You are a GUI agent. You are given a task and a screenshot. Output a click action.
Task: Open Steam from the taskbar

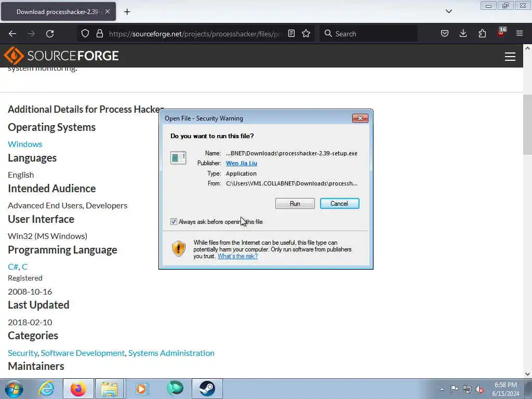[207, 389]
